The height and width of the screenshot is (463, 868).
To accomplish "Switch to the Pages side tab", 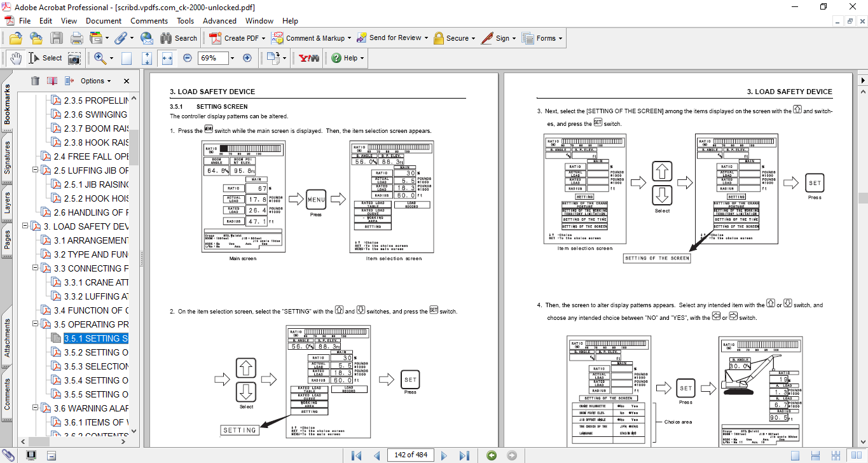I will pos(8,239).
